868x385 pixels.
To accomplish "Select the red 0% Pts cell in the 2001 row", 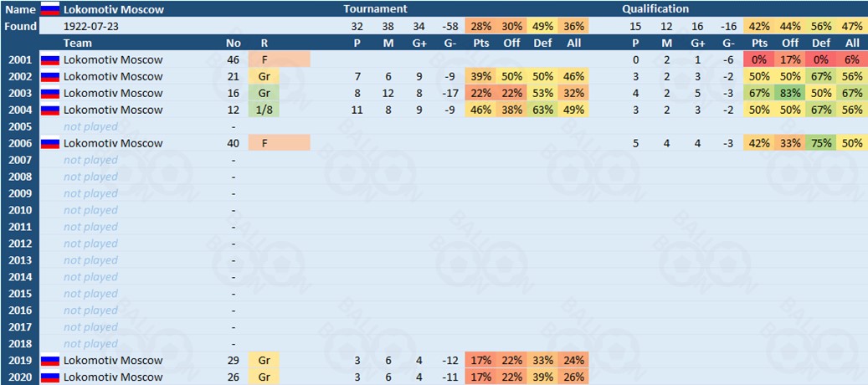I will tap(759, 59).
